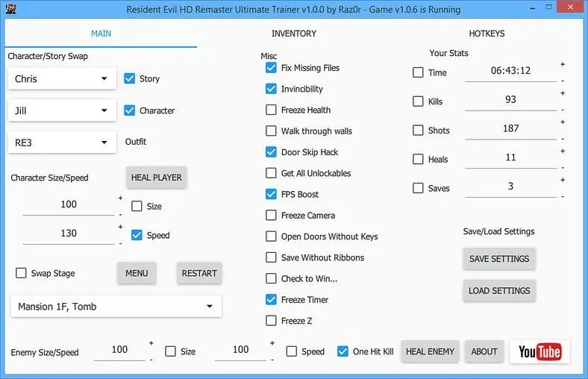Open the YouTube logo link
This screenshot has height=379, width=588.
[539, 351]
